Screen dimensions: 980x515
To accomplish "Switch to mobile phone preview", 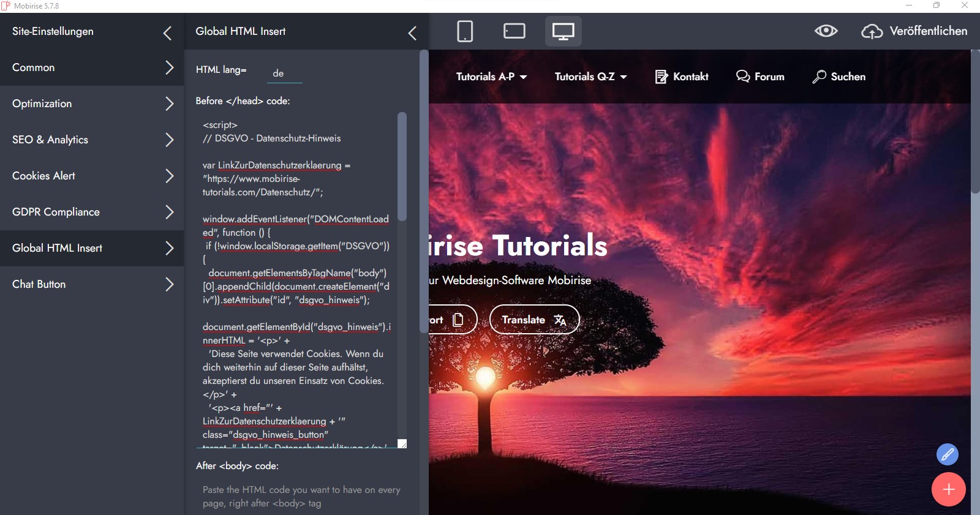I will tap(465, 31).
